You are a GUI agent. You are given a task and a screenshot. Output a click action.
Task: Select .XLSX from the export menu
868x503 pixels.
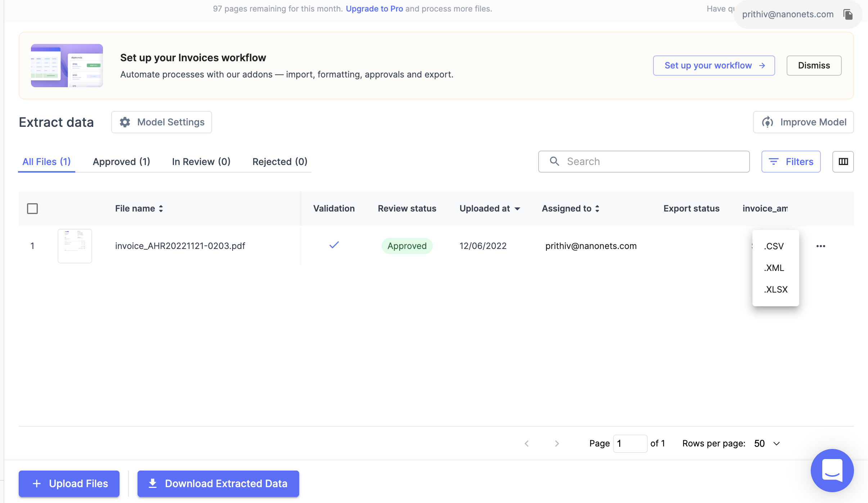tap(775, 289)
